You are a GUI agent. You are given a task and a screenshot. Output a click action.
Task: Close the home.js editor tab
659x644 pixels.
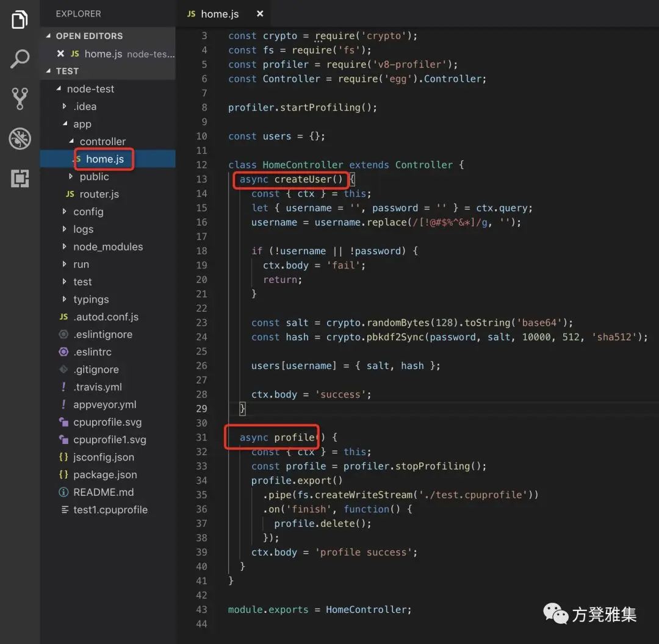point(260,14)
